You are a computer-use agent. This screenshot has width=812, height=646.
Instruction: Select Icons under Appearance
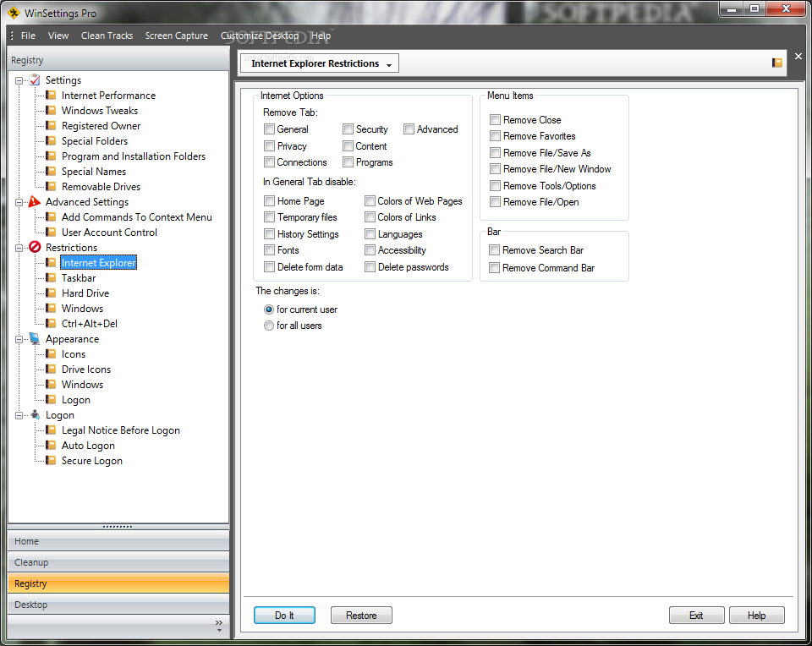click(73, 354)
